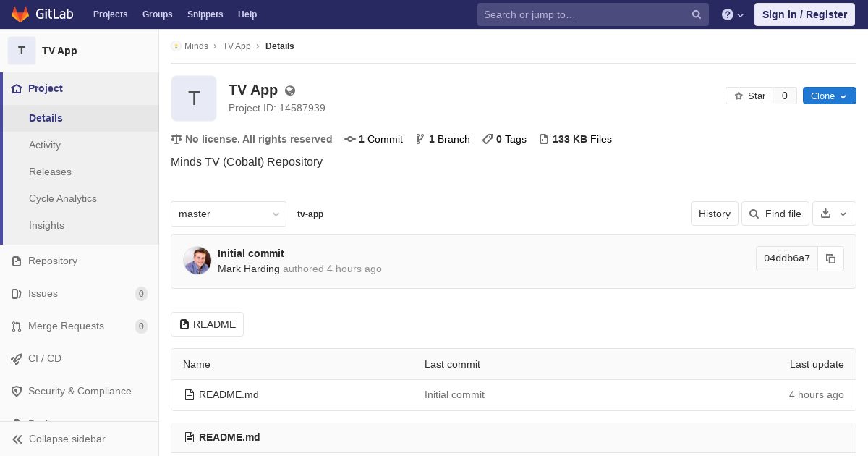Click commit hash 04ddb6a7

click(787, 259)
